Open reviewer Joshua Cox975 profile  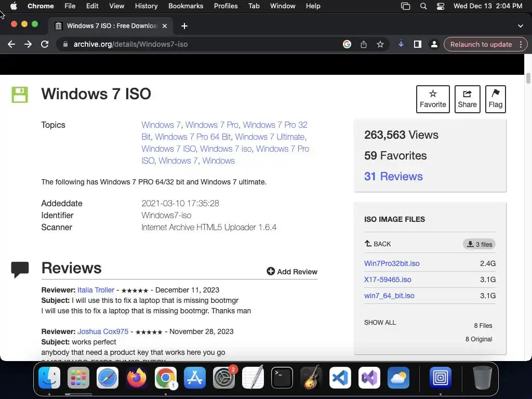(103, 331)
